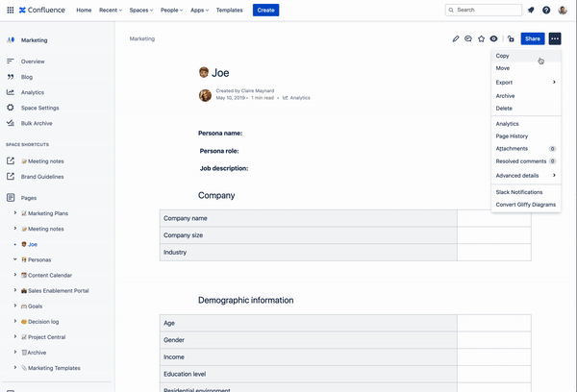Screen dimensions: 577x392
Task: Click the Education level table cell
Action: (309, 374)
